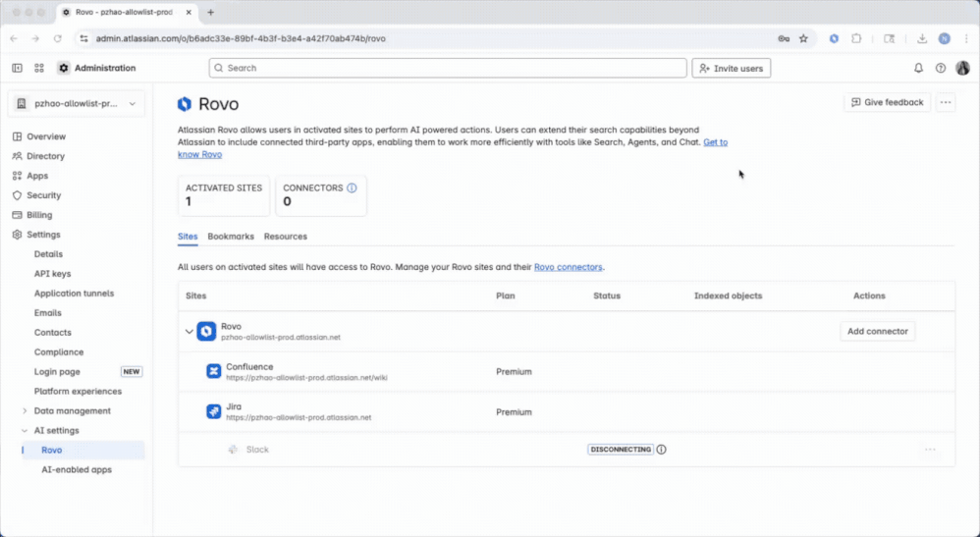Image resolution: width=980 pixels, height=537 pixels.
Task: Open the Chrome three-dot menu
Action: 966,38
